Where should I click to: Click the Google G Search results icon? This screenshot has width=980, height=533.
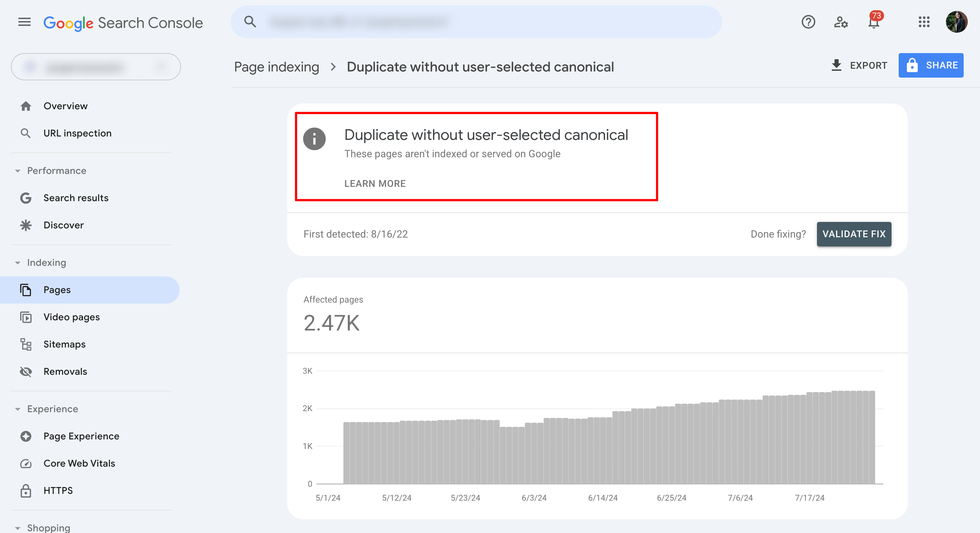(x=26, y=198)
